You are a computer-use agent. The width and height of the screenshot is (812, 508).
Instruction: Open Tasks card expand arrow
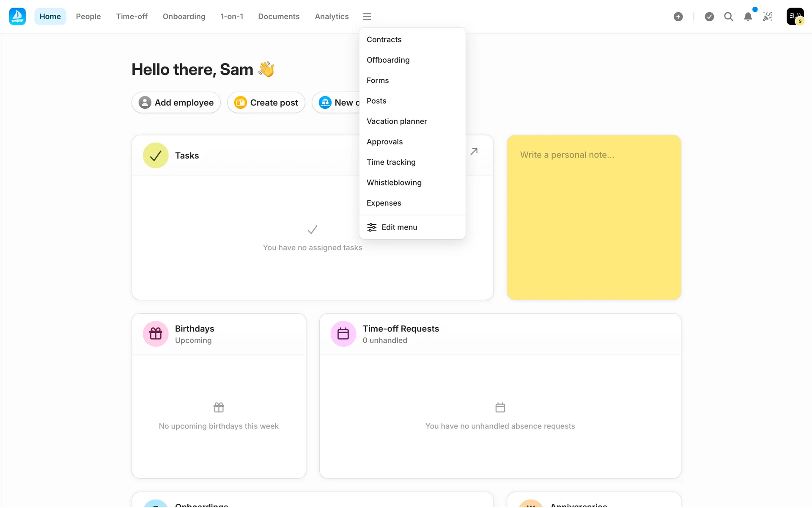tap(474, 152)
